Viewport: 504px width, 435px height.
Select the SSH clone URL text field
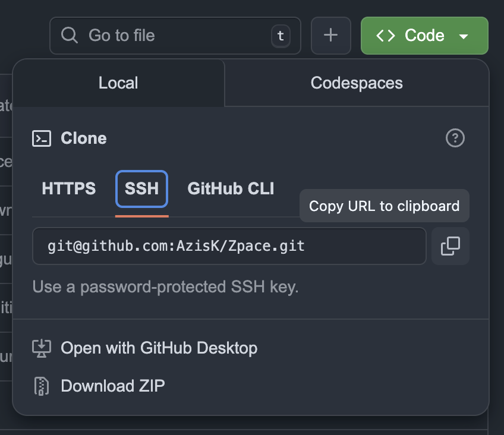[229, 246]
